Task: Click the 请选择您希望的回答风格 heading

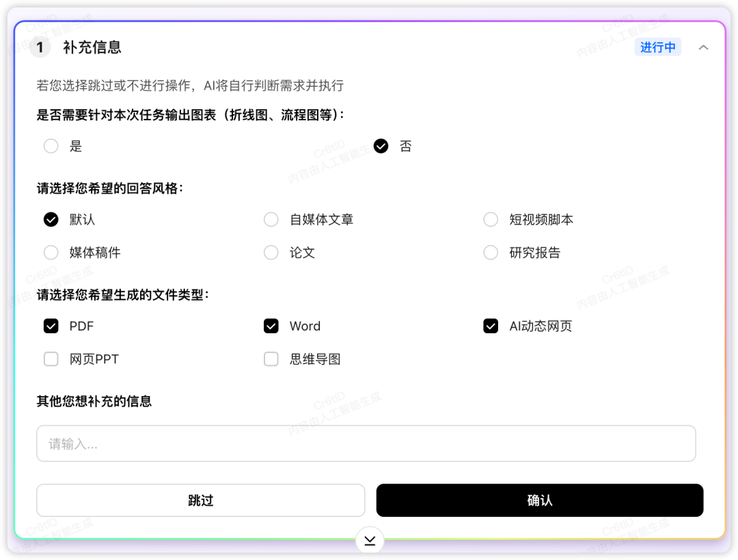Action: [x=109, y=188]
